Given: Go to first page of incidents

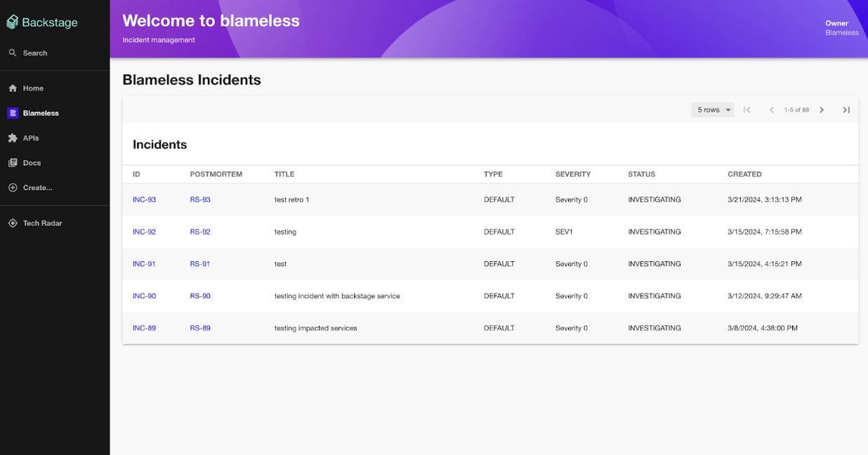Looking at the screenshot, I should 747,110.
